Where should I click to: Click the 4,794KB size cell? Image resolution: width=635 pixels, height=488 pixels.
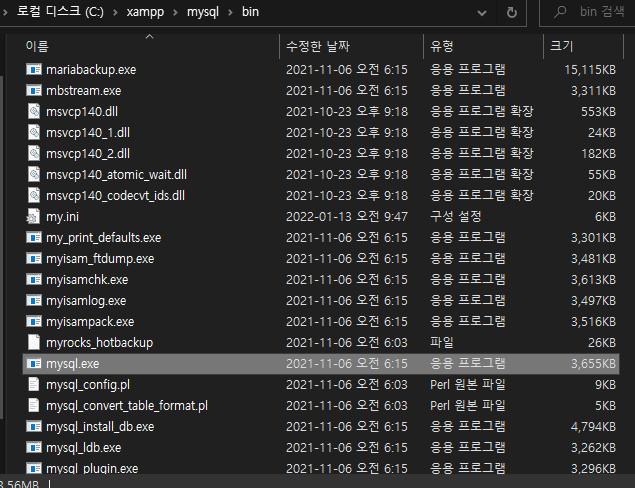(x=593, y=427)
